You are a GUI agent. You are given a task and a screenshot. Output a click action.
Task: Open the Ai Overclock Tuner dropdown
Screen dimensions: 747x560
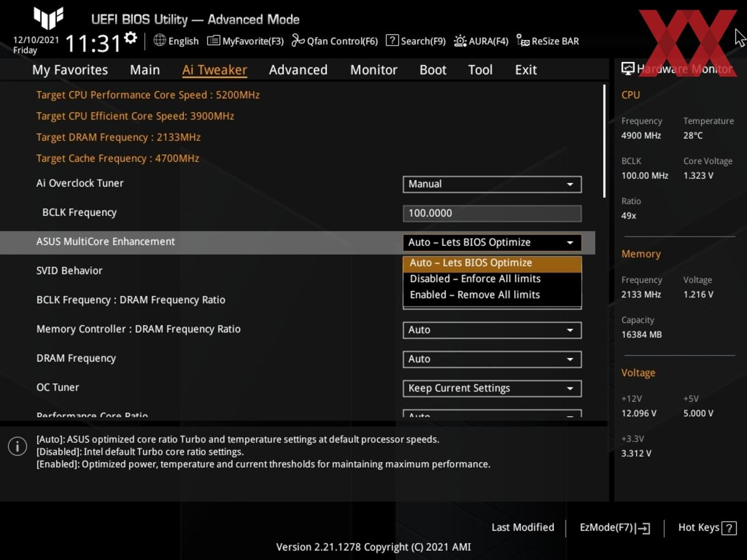492,184
